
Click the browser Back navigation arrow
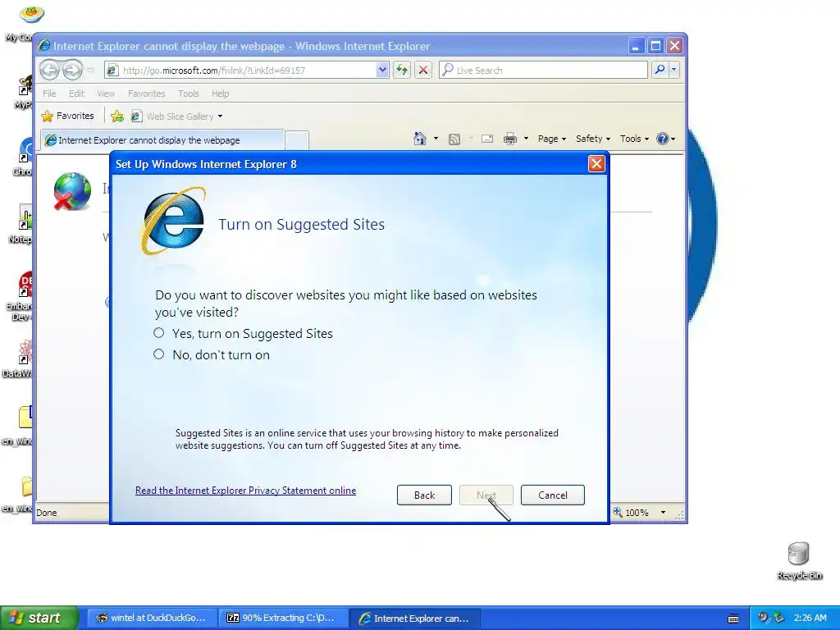pyautogui.click(x=50, y=70)
